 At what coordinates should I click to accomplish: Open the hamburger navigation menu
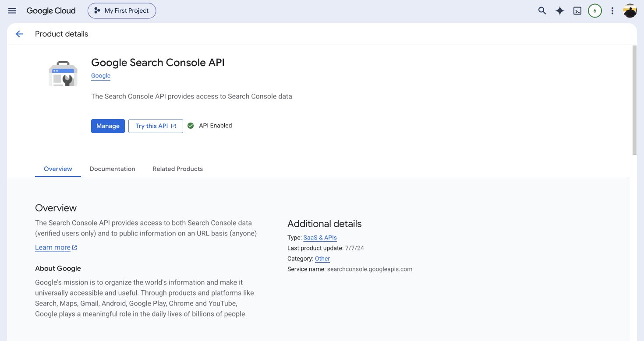point(12,11)
